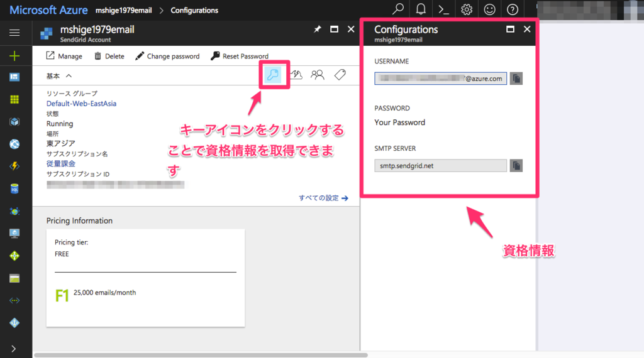Click Reset Password in toolbar
Viewport: 644px width, 358px height.
(240, 56)
